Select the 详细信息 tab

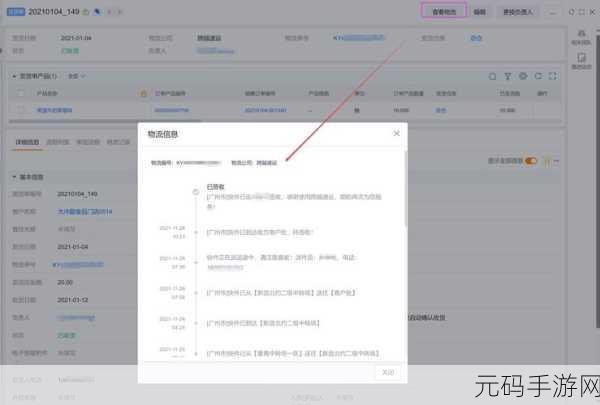pyautogui.click(x=28, y=142)
